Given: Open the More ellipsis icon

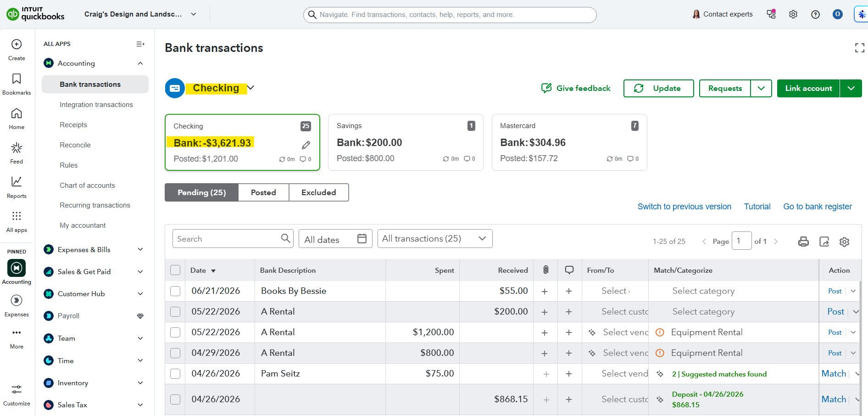Looking at the screenshot, I should [17, 332].
